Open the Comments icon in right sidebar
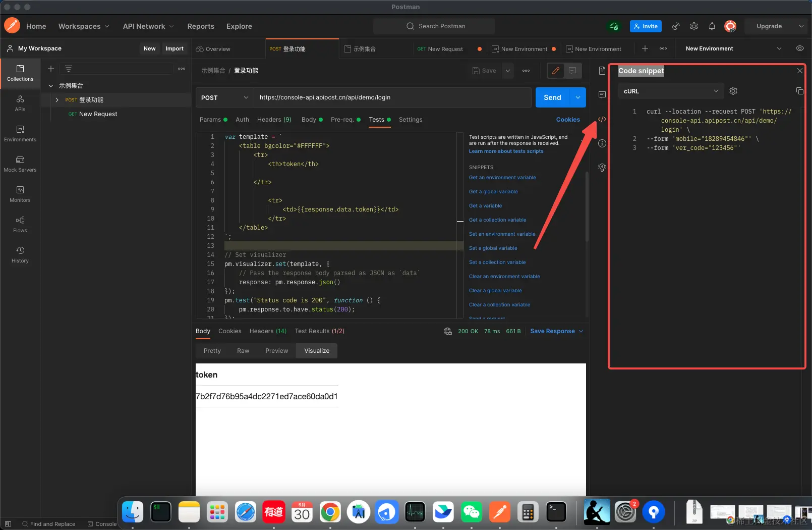 click(x=602, y=95)
